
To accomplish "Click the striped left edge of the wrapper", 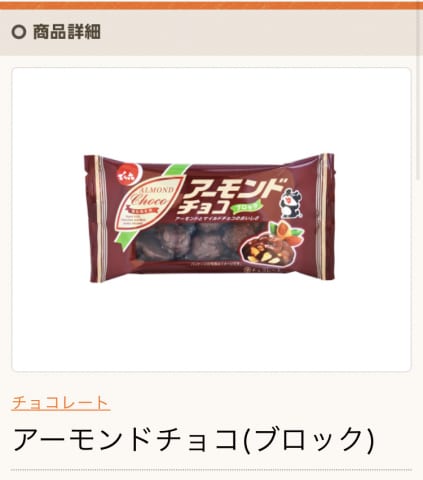I will point(97,217).
